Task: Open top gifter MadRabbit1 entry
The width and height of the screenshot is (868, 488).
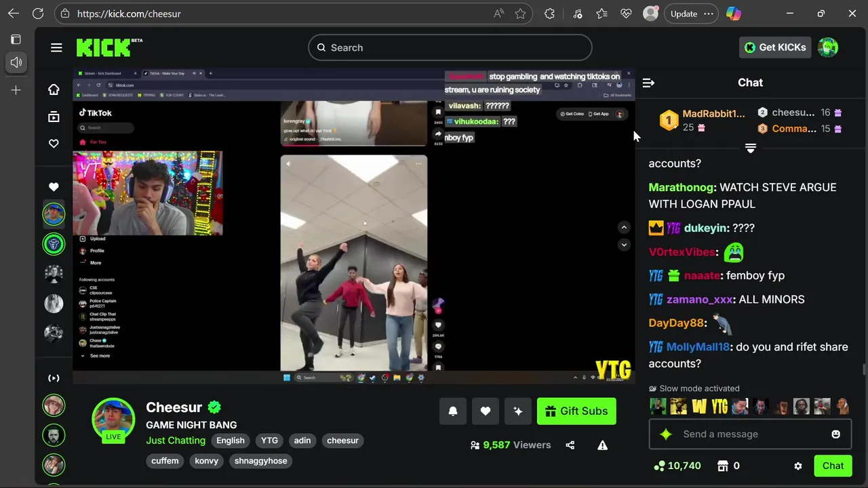Action: click(703, 121)
